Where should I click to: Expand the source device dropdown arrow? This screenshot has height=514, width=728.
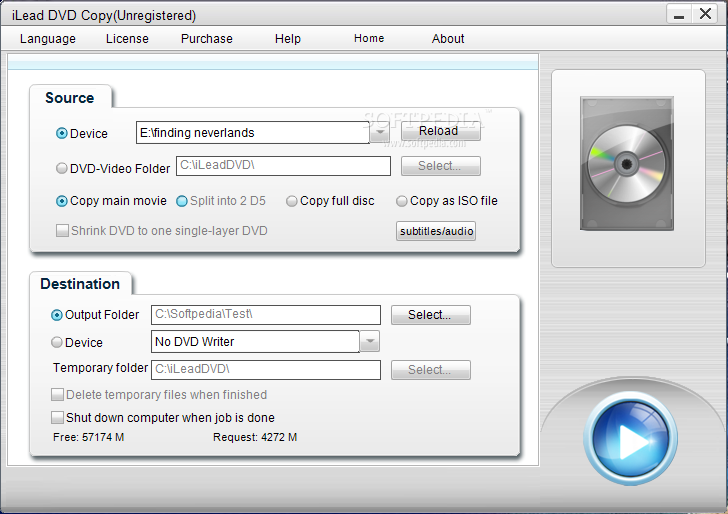(x=380, y=133)
